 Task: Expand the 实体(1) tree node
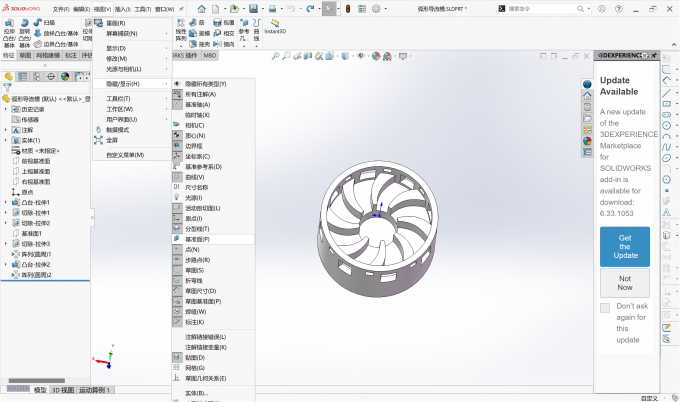coord(6,140)
